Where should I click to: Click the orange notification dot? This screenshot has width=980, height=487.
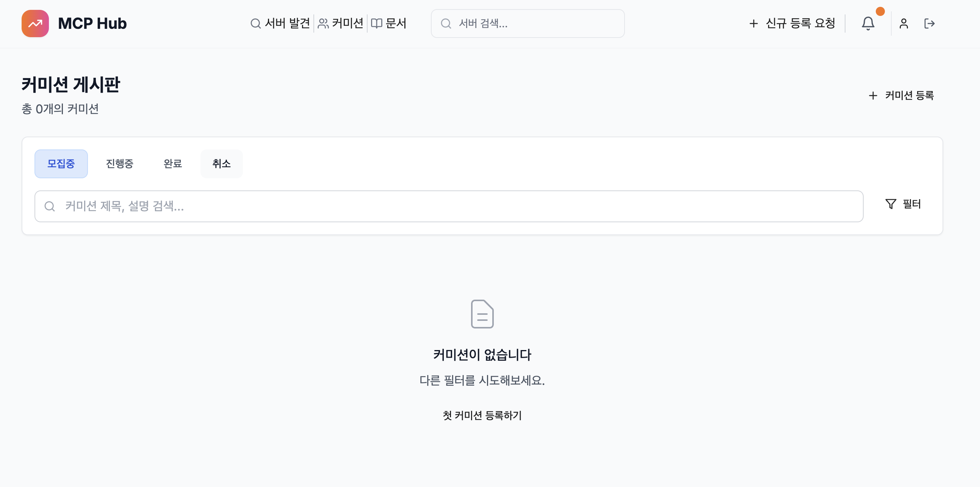click(880, 12)
